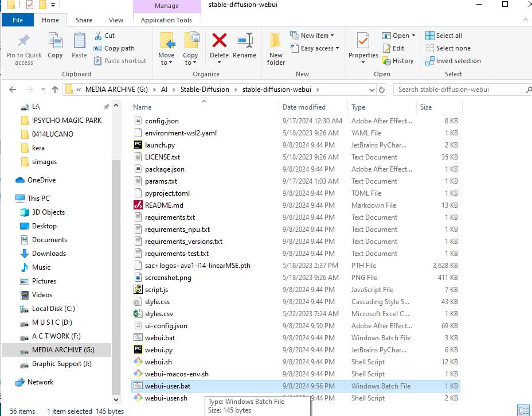Click the Invert selection icon
Screen dimensions: 532x416
429,61
